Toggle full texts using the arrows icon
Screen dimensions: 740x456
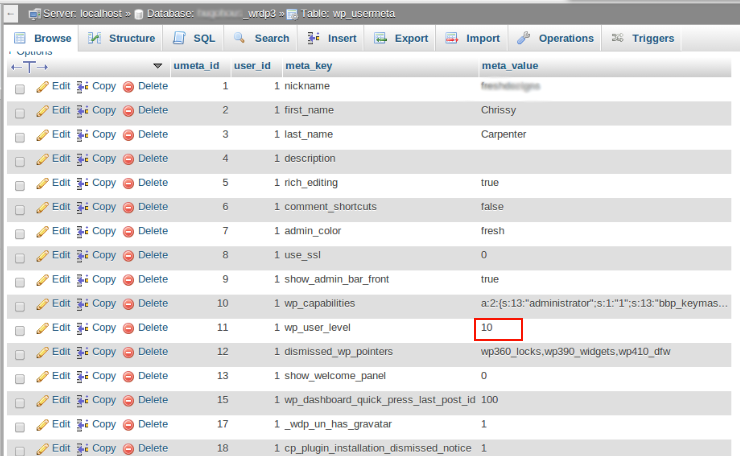[29, 66]
